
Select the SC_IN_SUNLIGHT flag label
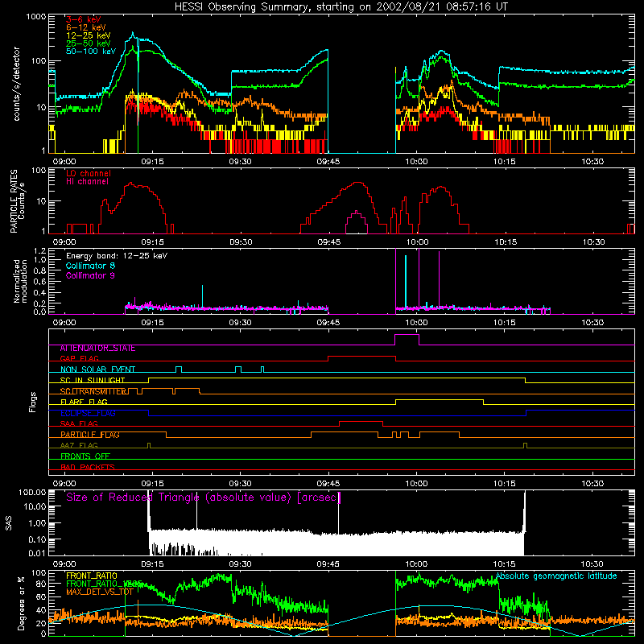pos(93,380)
